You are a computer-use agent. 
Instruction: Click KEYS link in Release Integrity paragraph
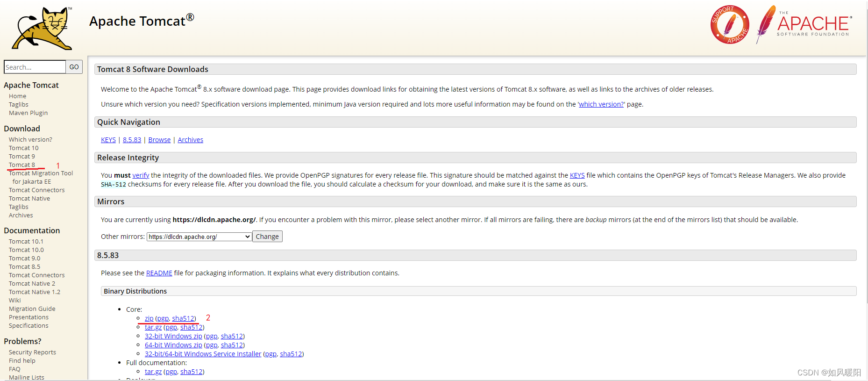[x=577, y=175]
